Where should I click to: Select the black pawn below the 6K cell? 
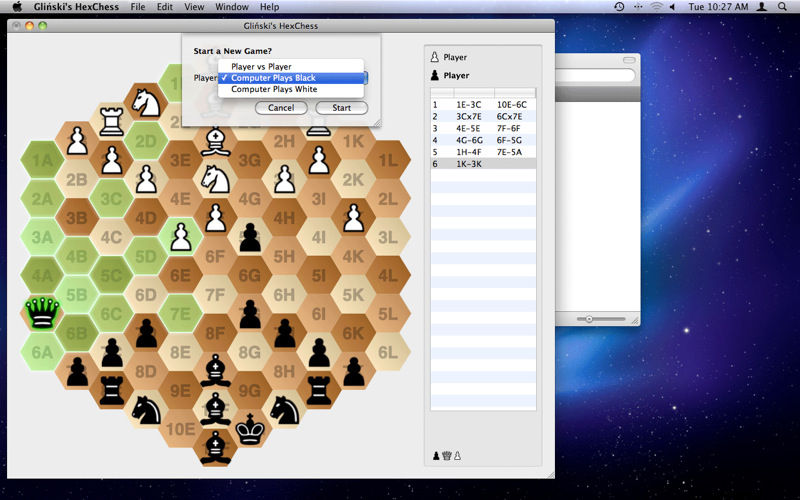tap(354, 371)
